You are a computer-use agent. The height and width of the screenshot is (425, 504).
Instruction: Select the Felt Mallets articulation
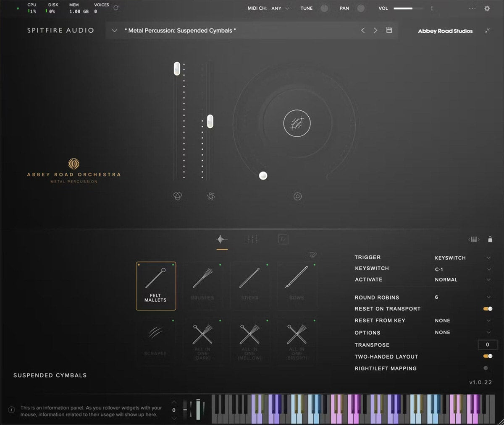click(x=156, y=286)
